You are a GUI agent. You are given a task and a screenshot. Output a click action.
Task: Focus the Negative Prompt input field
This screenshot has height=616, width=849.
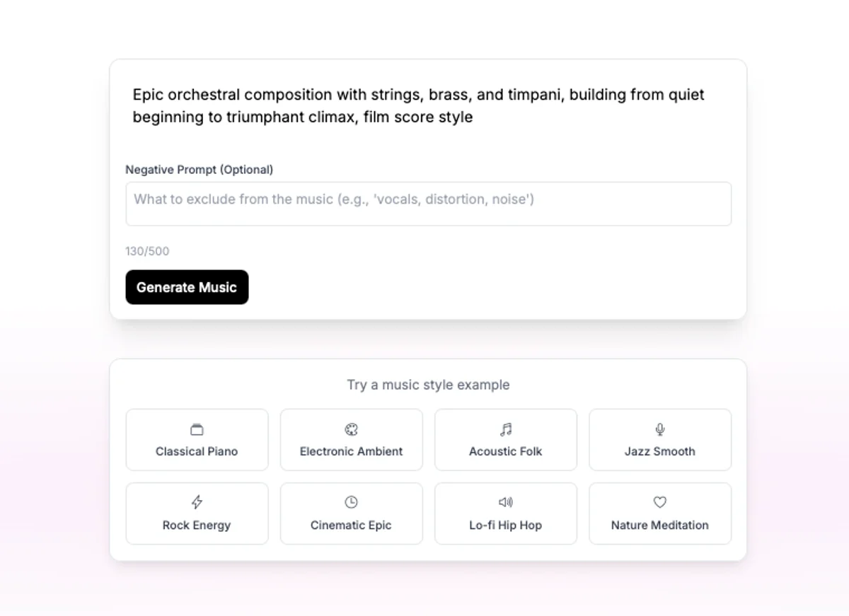point(428,204)
